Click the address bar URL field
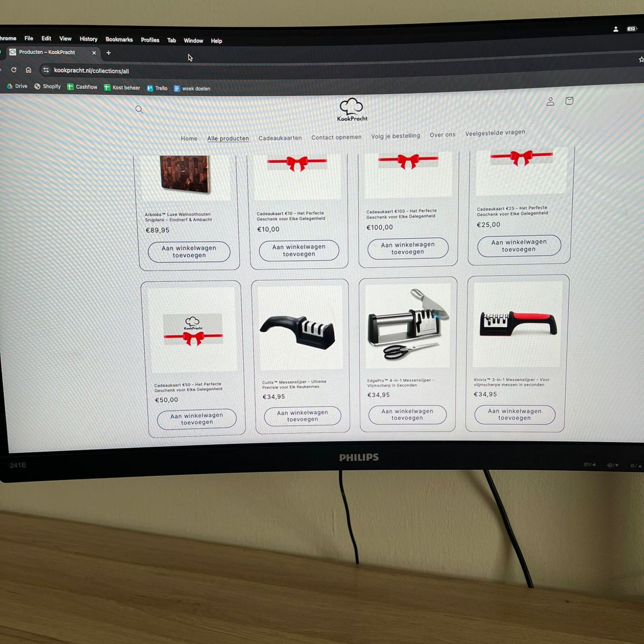The height and width of the screenshot is (644, 644). click(x=91, y=71)
